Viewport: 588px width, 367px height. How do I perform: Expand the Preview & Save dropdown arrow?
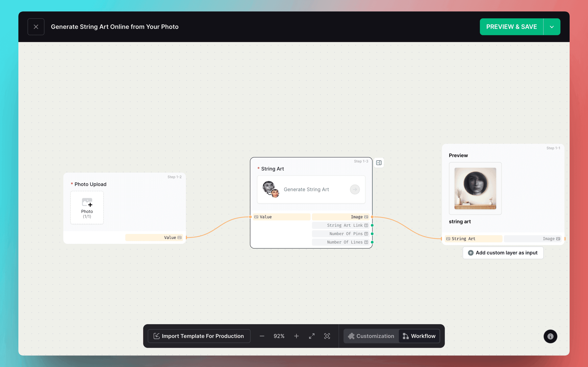click(552, 27)
